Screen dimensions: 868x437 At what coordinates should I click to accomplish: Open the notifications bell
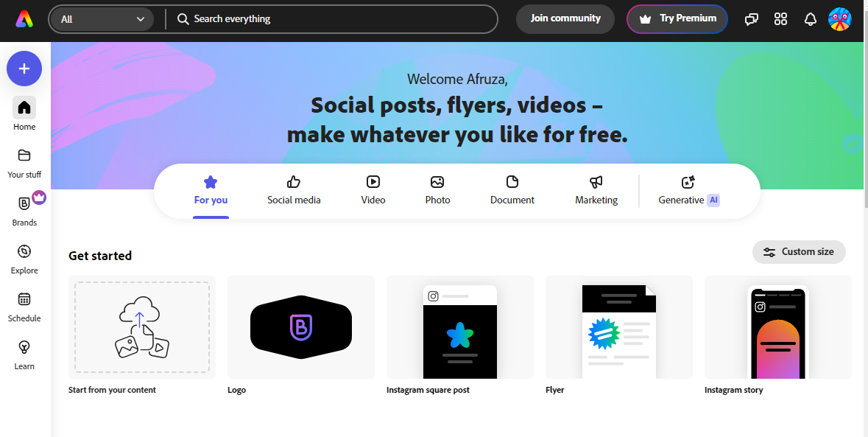coord(811,19)
